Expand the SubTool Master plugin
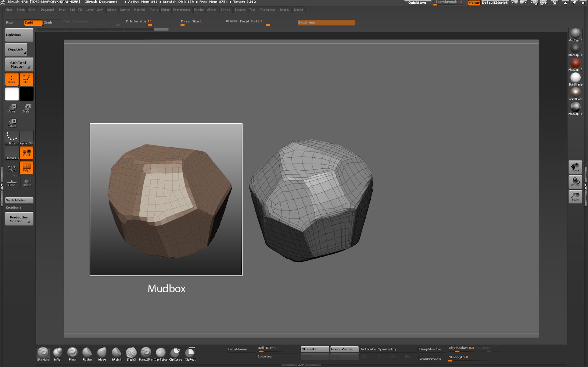The height and width of the screenshot is (367, 588). coord(19,64)
